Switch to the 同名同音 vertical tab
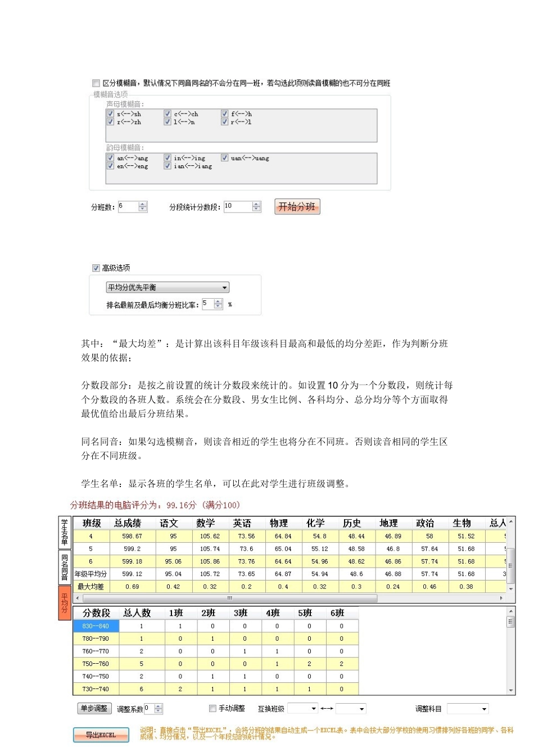The image size is (534, 756). 65,567
